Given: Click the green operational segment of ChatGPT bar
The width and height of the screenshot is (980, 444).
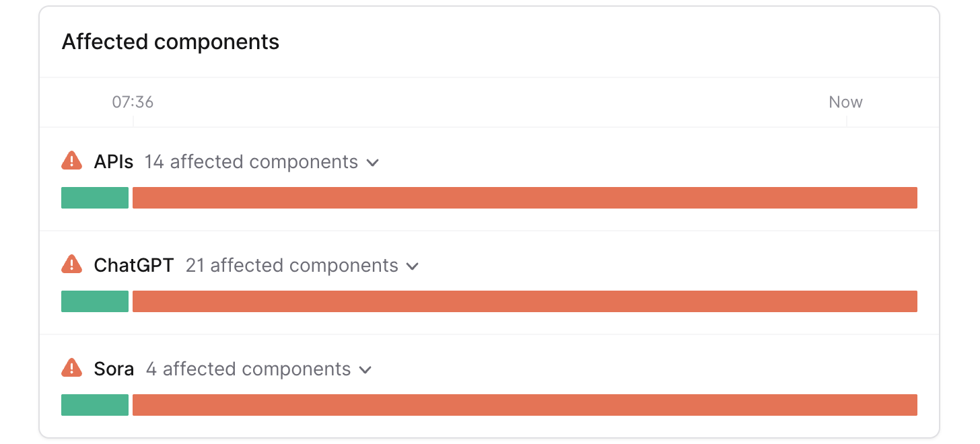Looking at the screenshot, I should [95, 301].
